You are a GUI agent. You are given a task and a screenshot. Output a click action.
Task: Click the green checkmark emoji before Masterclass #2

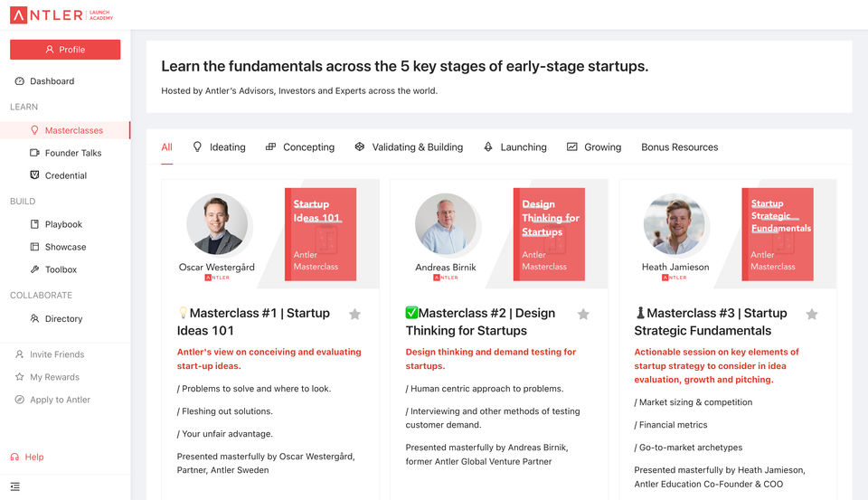coord(411,313)
